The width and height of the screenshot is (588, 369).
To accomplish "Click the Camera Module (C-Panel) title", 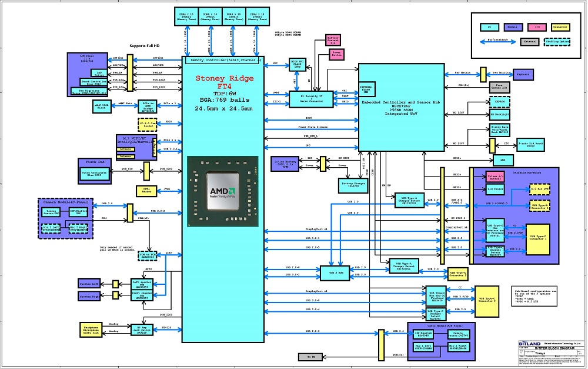I will [x=66, y=202].
